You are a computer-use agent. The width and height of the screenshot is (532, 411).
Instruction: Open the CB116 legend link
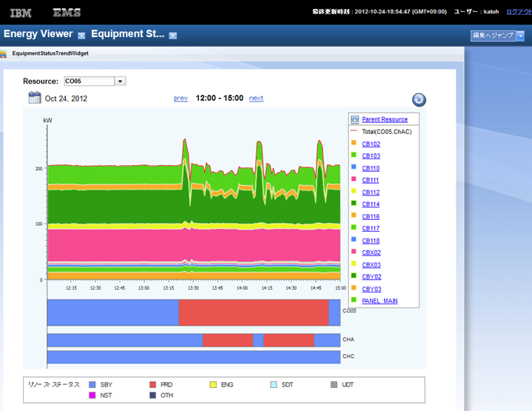[x=371, y=216]
